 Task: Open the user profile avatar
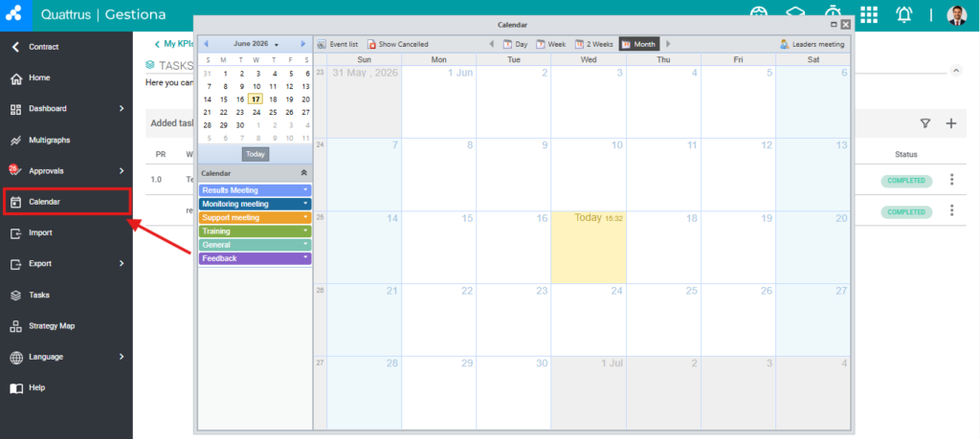957,15
